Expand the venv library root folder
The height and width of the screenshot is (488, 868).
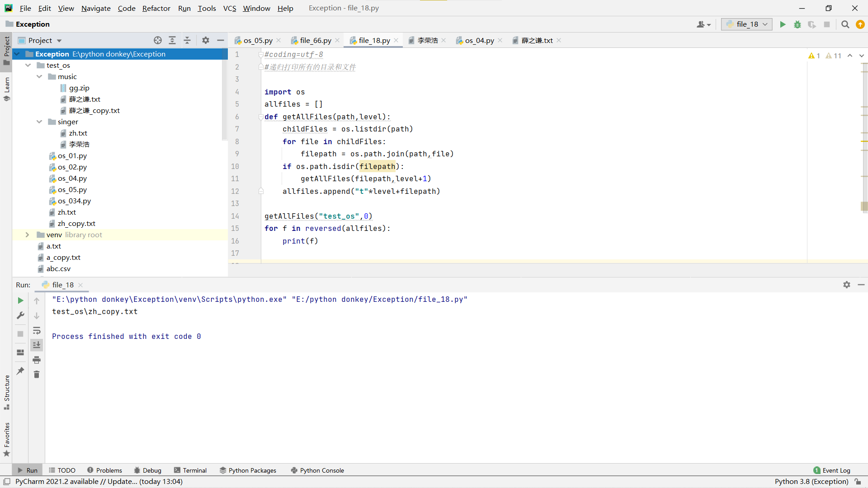click(x=27, y=235)
